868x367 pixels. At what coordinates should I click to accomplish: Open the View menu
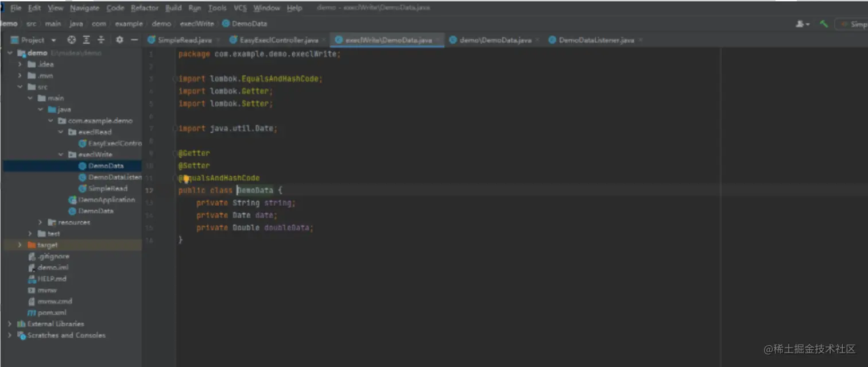click(56, 8)
